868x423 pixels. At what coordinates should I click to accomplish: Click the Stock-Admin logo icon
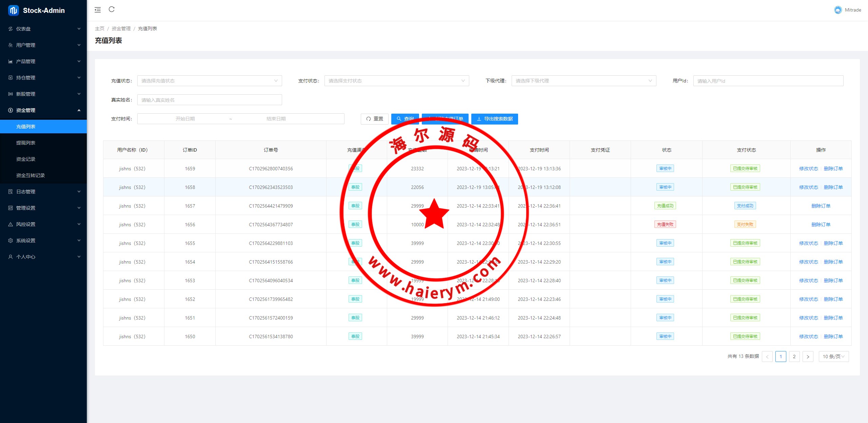pos(13,11)
